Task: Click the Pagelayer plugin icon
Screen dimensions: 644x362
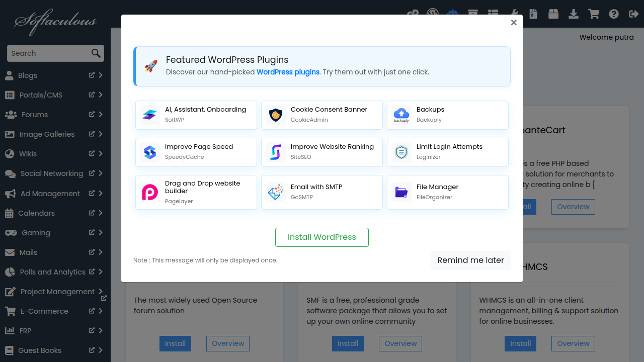Action: point(149,192)
